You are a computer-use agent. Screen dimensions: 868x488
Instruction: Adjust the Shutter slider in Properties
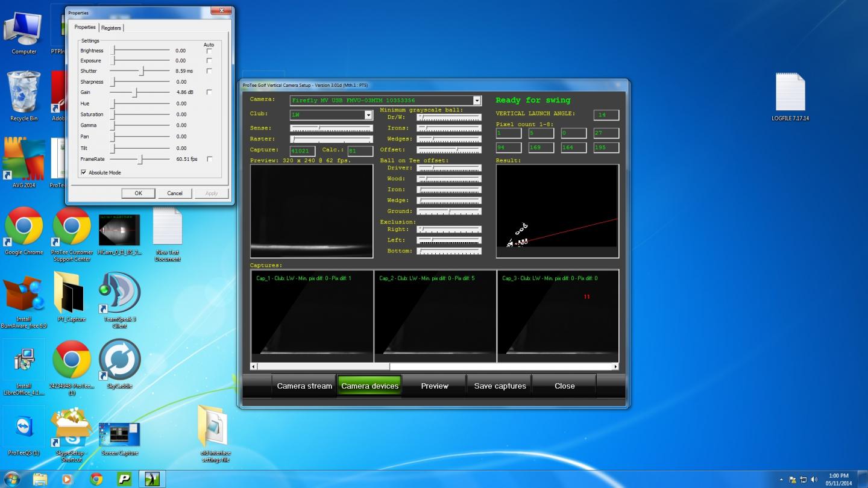(140, 71)
